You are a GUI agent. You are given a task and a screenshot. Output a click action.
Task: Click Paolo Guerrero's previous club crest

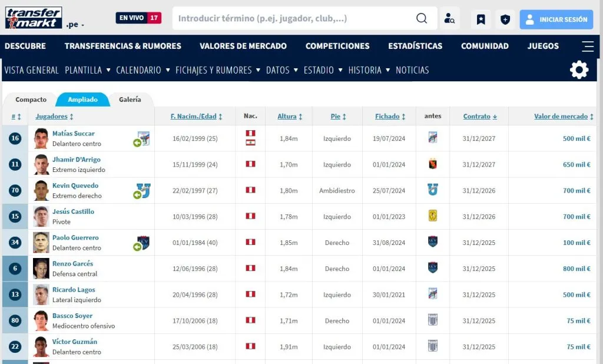[x=433, y=242]
